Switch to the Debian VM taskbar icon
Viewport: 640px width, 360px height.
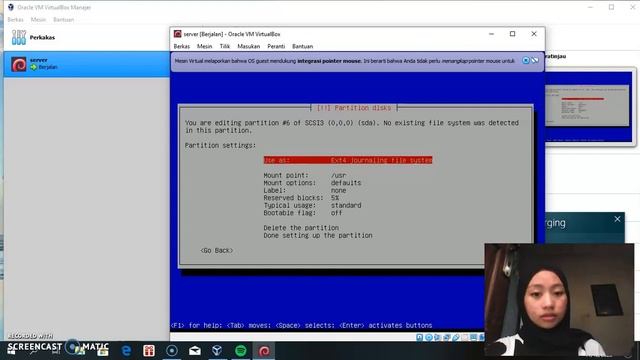tap(264, 351)
